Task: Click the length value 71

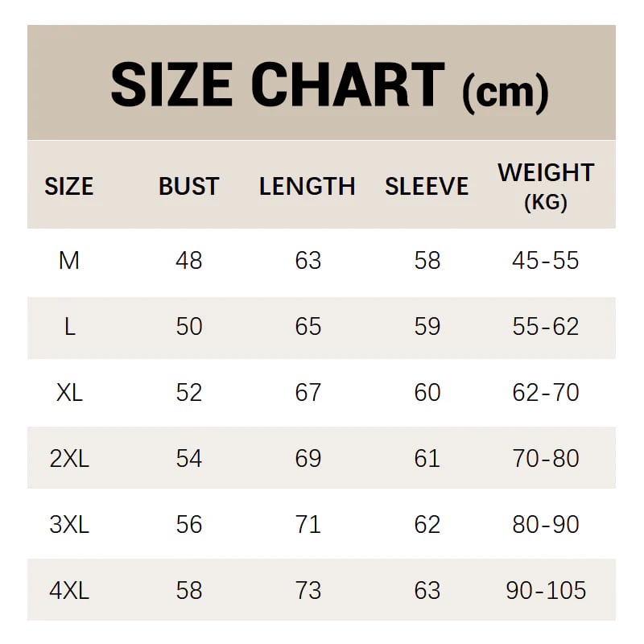Action: pyautogui.click(x=308, y=525)
